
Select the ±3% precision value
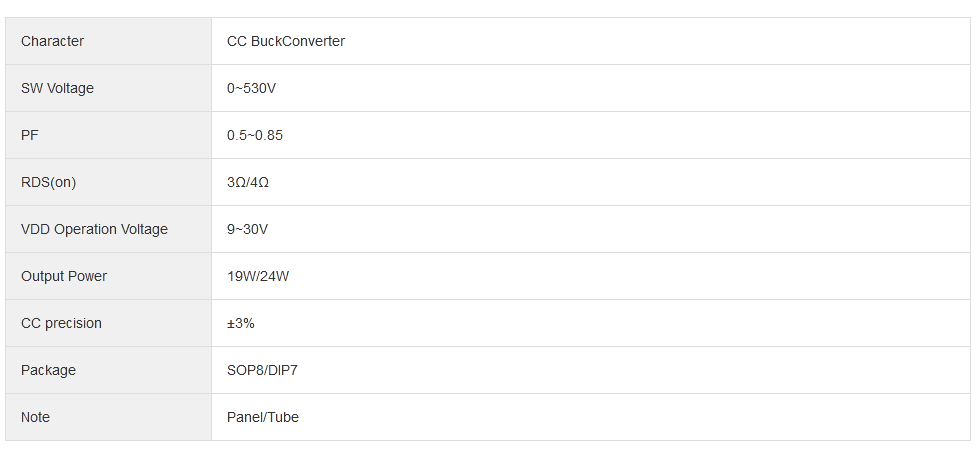(241, 323)
